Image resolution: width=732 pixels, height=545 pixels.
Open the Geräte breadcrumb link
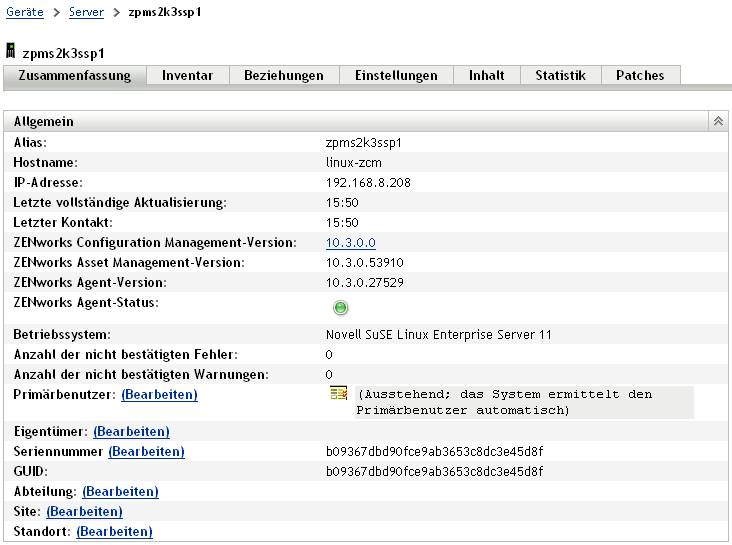pos(25,12)
